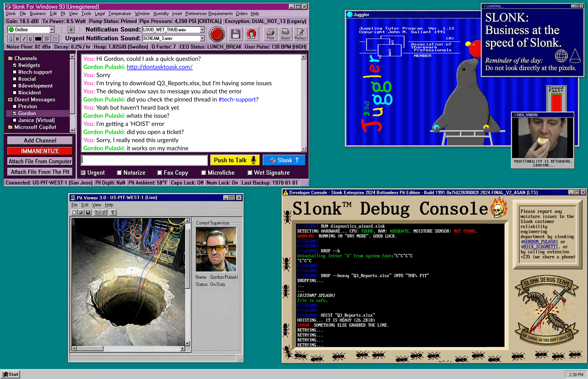Click the black text color swatch
The height and width of the screenshot is (379, 588).
point(38,39)
